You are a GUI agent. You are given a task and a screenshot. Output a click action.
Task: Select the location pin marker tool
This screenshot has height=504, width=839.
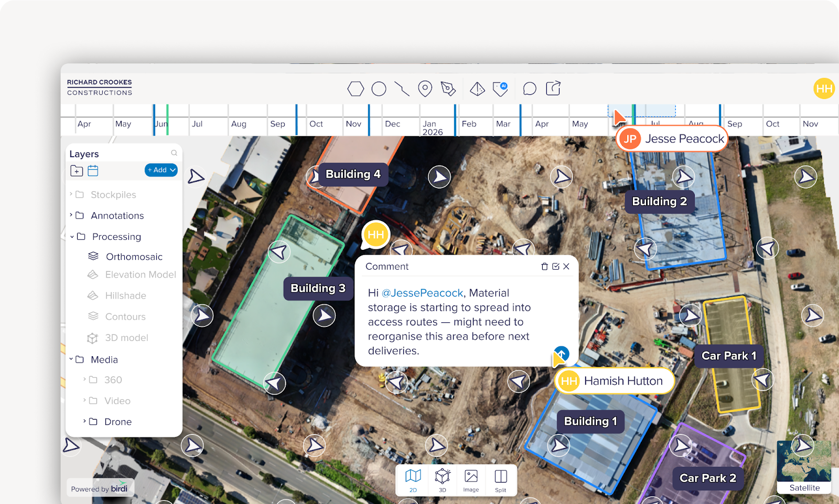pos(425,89)
